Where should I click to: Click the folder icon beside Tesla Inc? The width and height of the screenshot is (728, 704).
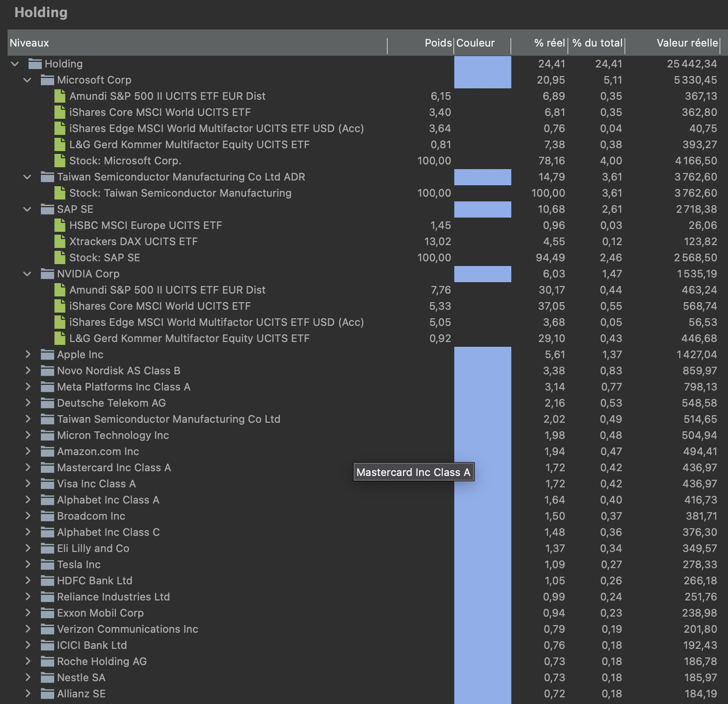click(47, 564)
